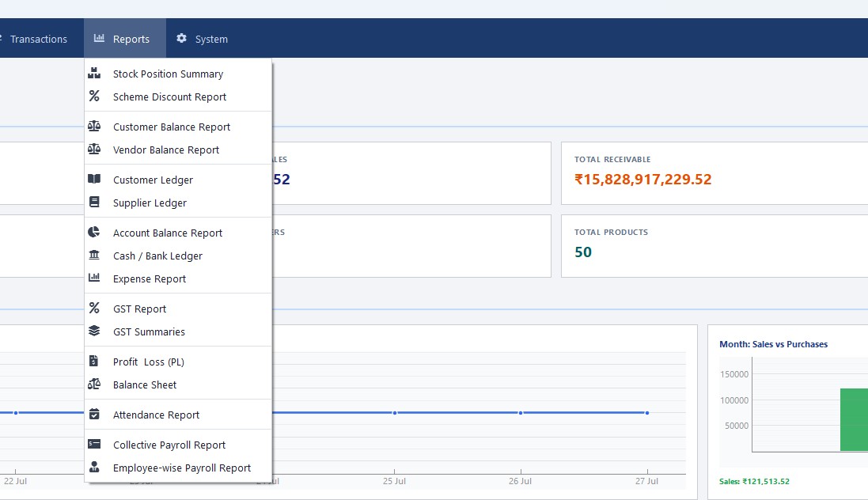868x500 pixels.
Task: Click the money check icon beside Collective Payroll Report
Action: (94, 444)
